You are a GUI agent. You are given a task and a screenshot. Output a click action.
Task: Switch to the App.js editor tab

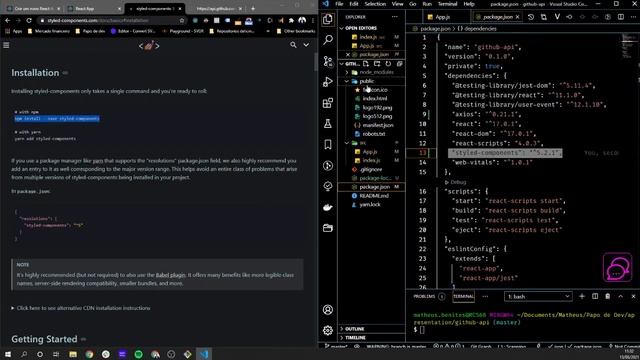(442, 17)
